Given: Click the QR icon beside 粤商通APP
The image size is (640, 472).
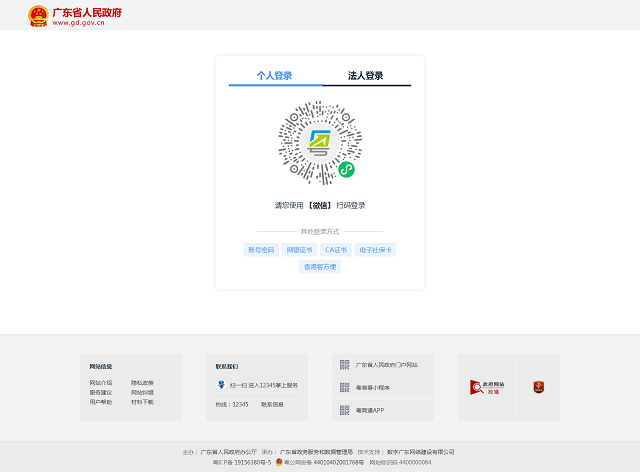Looking at the screenshot, I should 344,410.
